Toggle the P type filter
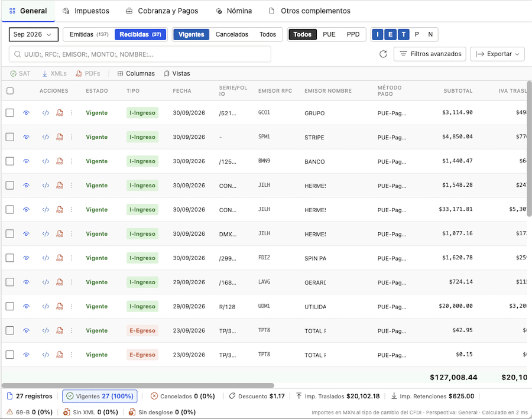This screenshot has width=532, height=419. click(x=417, y=34)
